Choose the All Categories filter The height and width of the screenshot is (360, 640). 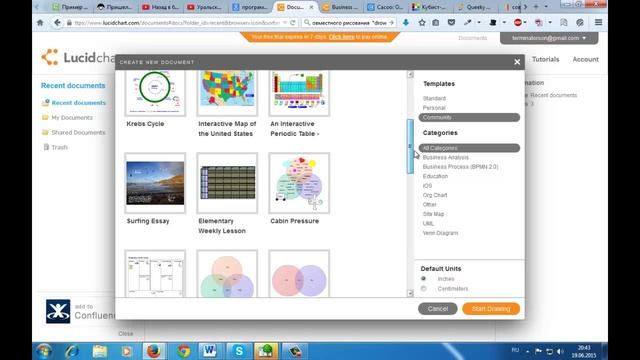point(469,148)
